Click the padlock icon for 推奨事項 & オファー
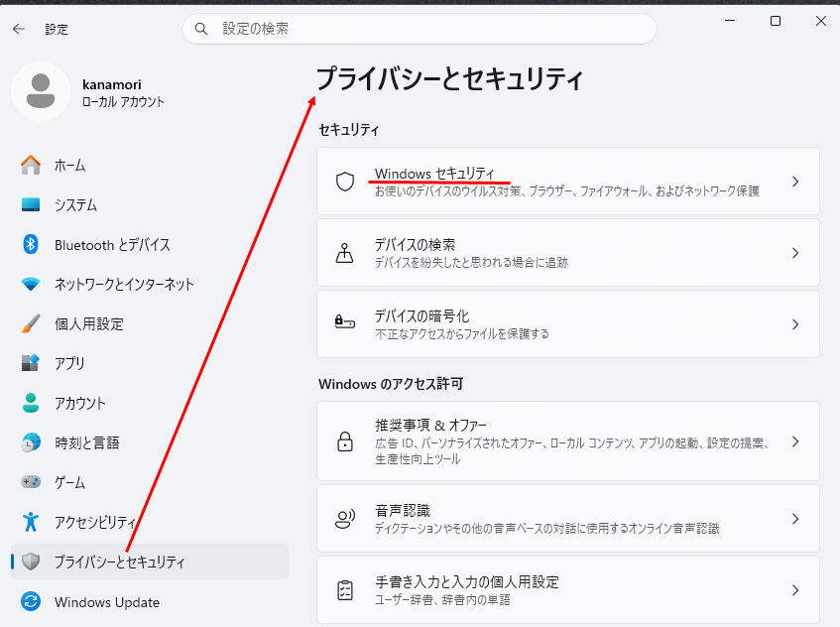The width and height of the screenshot is (840, 627). pyautogui.click(x=345, y=441)
